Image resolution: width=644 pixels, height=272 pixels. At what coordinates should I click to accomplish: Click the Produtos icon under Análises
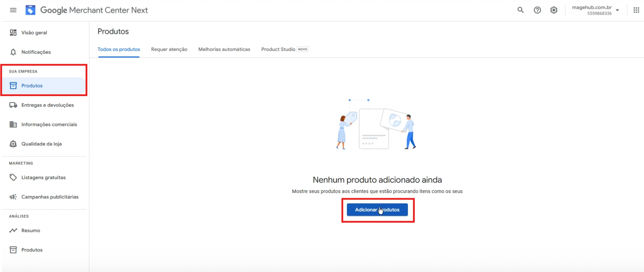(x=13, y=250)
